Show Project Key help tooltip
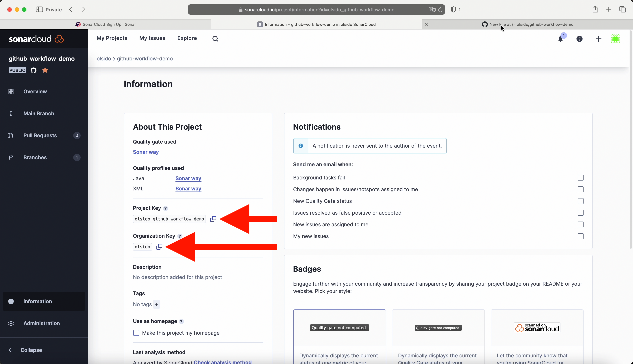Image resolution: width=633 pixels, height=364 pixels. [x=166, y=208]
